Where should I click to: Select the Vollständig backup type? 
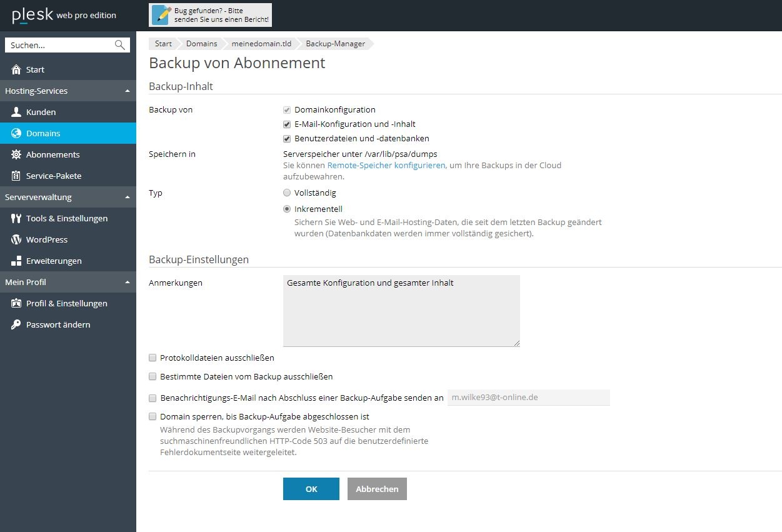[287, 193]
